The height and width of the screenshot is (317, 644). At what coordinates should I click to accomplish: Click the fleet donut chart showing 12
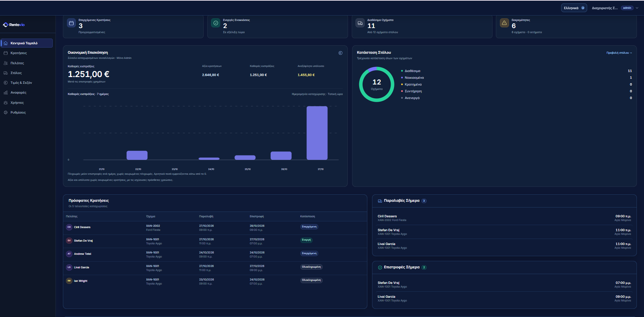(x=376, y=84)
